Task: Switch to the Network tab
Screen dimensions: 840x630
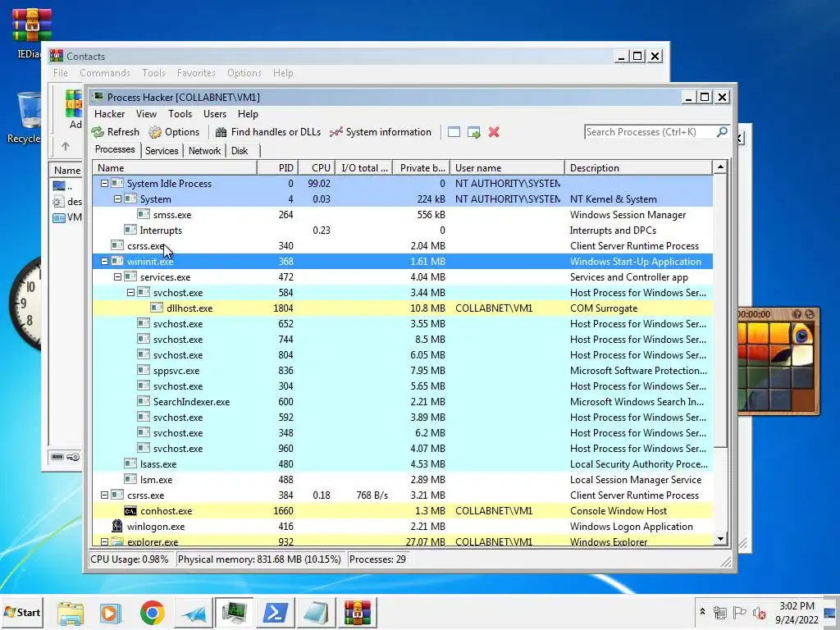Action: pyautogui.click(x=204, y=151)
